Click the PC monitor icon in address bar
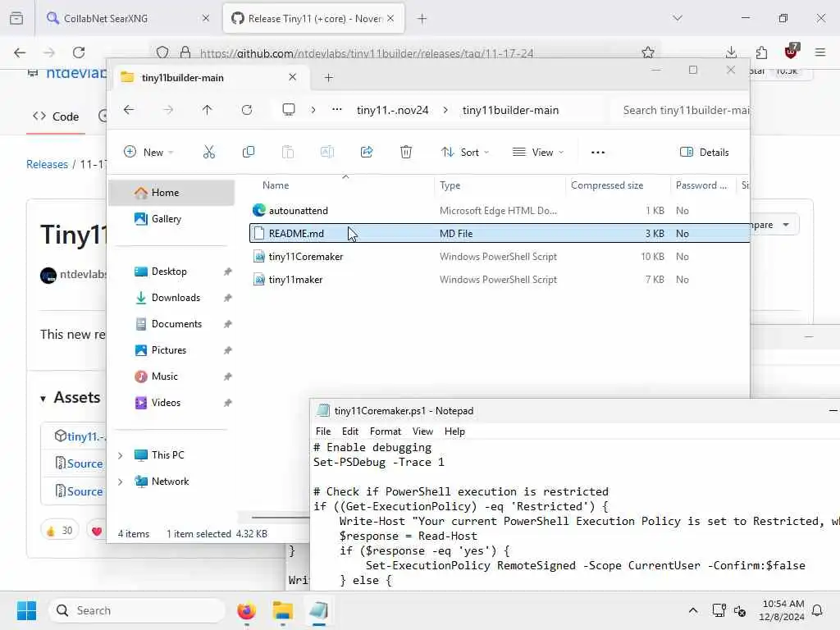This screenshot has height=630, width=840. click(x=289, y=110)
